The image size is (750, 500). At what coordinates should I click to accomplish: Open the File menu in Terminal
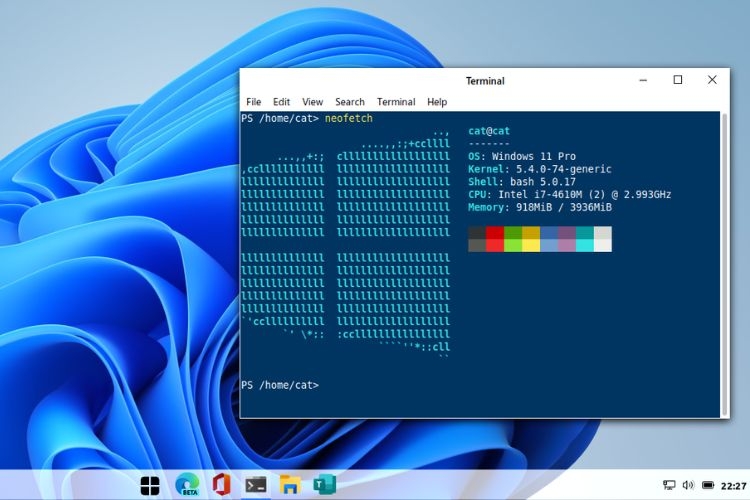pyautogui.click(x=254, y=102)
